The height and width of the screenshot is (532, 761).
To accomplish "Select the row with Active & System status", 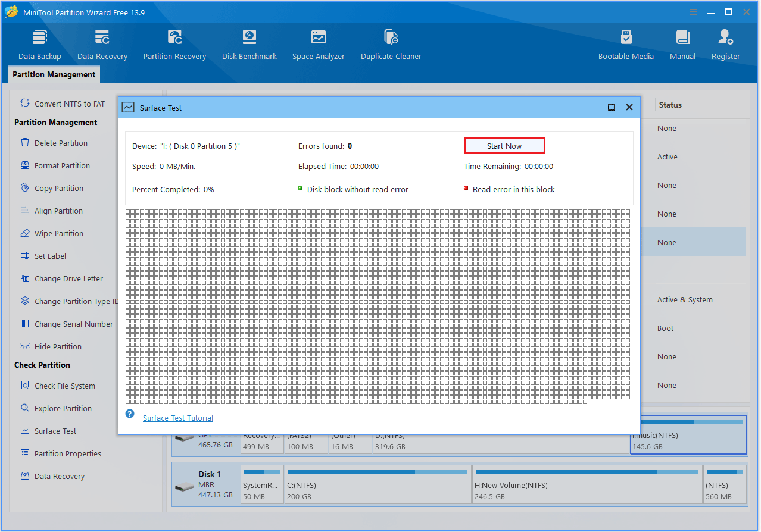I will [x=694, y=299].
